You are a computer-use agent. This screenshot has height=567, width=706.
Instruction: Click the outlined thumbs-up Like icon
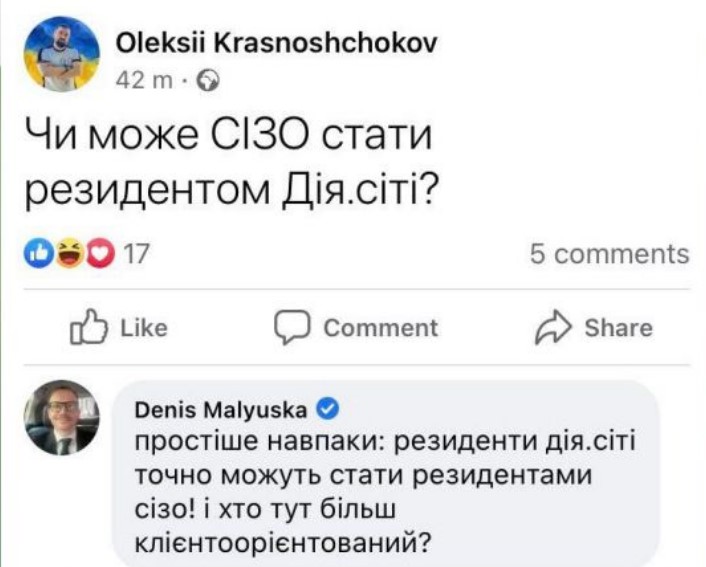[x=89, y=327]
